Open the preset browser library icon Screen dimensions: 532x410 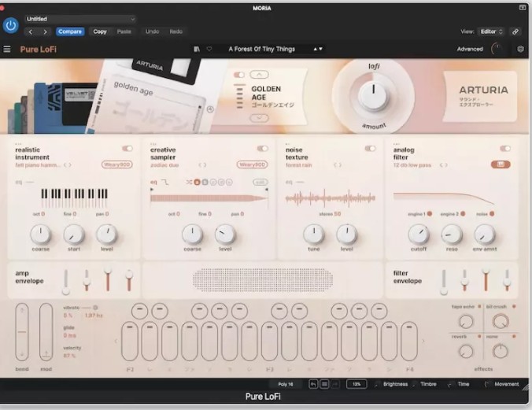point(197,50)
